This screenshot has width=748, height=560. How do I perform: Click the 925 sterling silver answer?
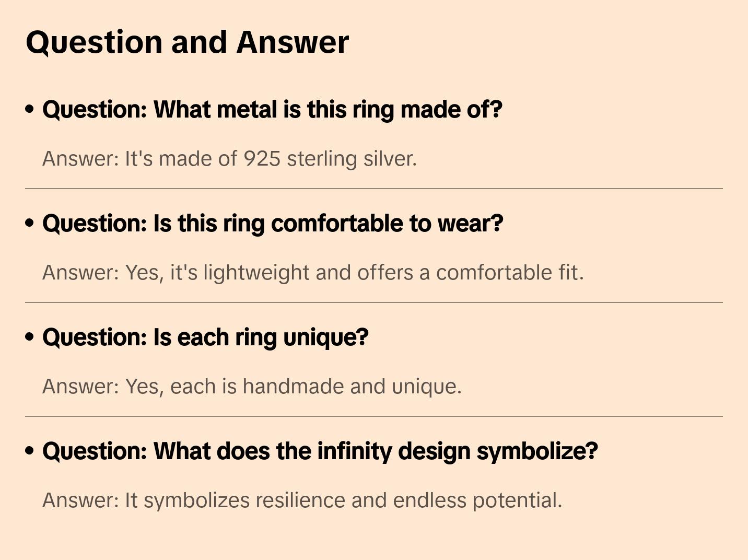click(229, 159)
